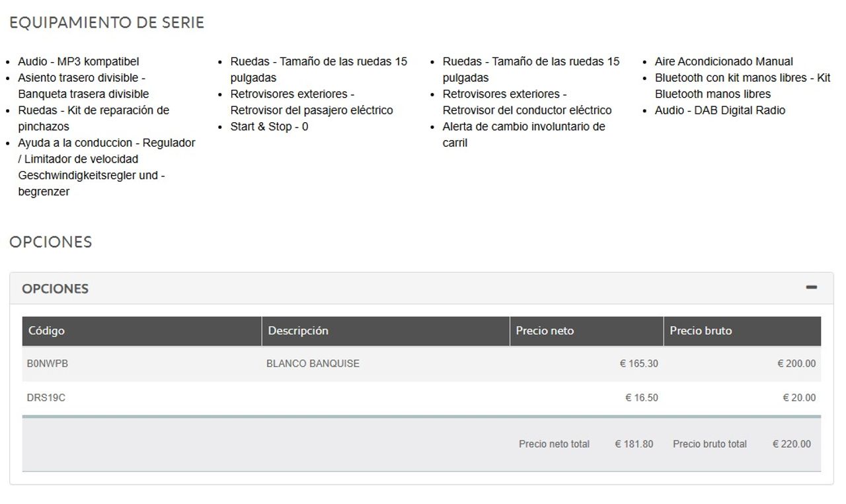Screen dimensions: 846x504
Task: Collapse the OPCIONES panel with minus icon
Action: click(x=812, y=287)
